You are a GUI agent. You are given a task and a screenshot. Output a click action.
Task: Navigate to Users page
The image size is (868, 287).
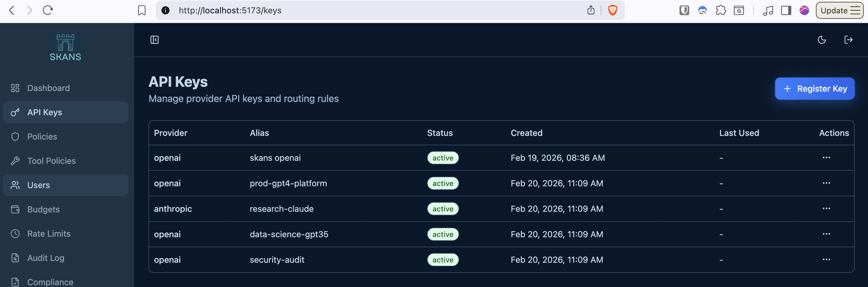pos(66,185)
